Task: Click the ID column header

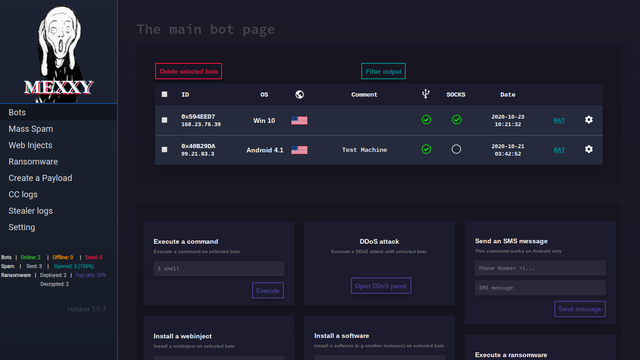Action: [185, 94]
